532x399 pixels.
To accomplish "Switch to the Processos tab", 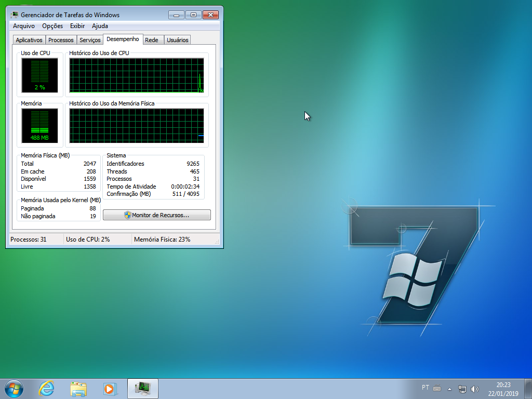I will coord(61,39).
